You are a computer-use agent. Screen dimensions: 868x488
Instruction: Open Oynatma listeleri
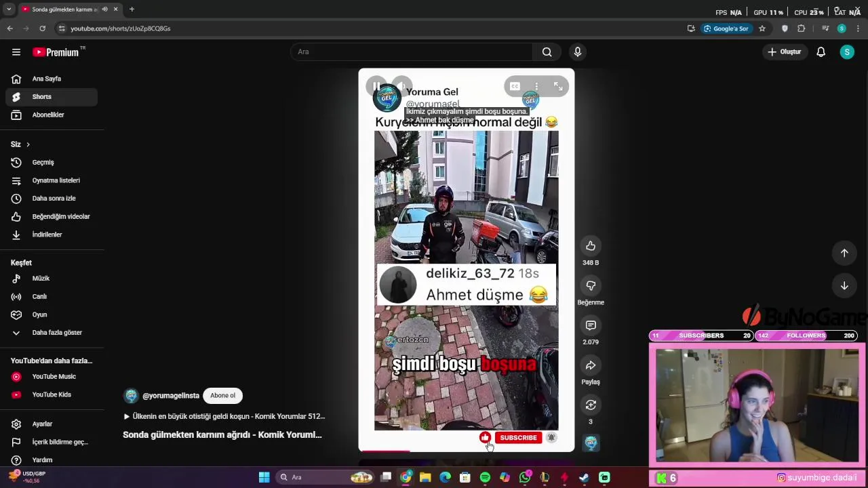click(x=51, y=180)
